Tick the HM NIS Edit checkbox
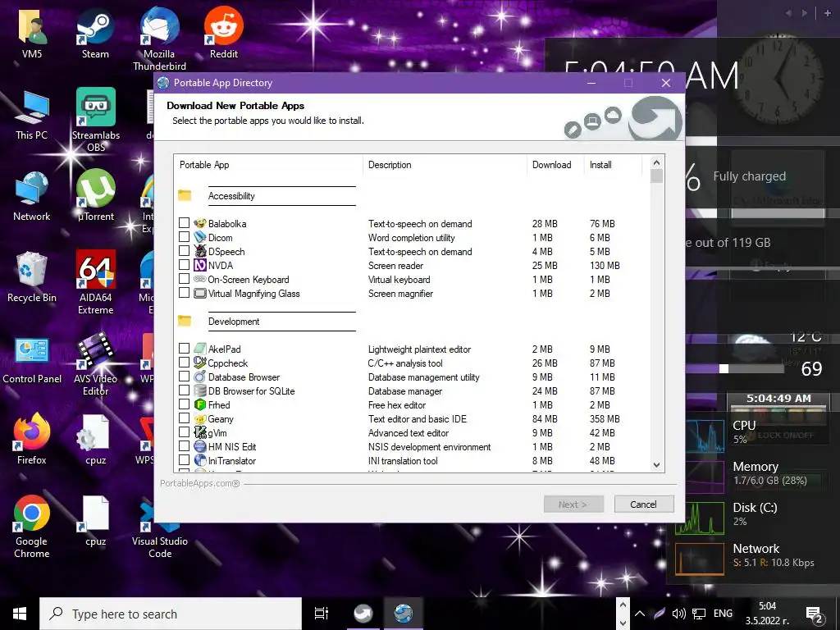This screenshot has width=840, height=630. coord(184,445)
